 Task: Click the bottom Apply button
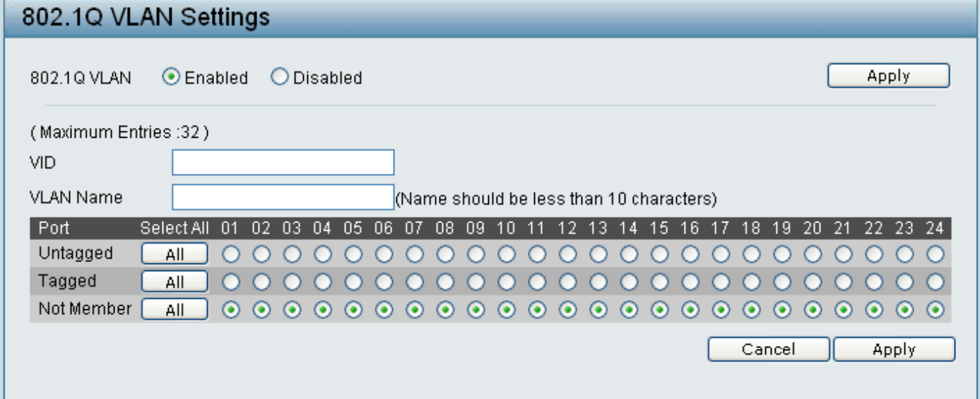[x=894, y=350]
